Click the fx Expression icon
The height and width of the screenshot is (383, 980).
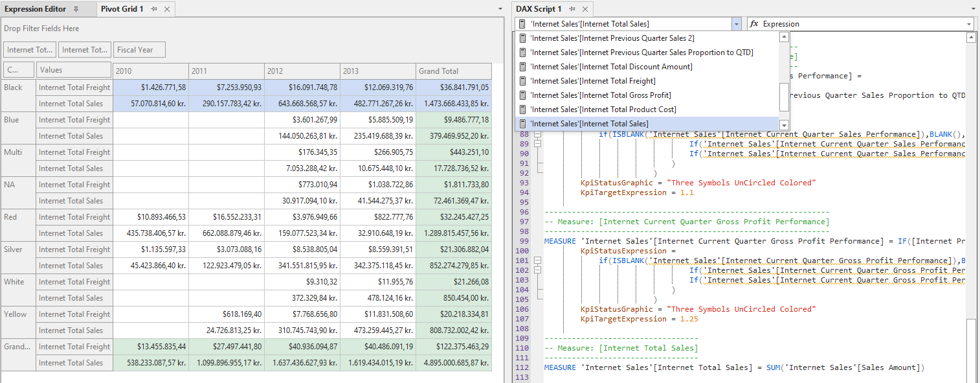click(x=753, y=23)
